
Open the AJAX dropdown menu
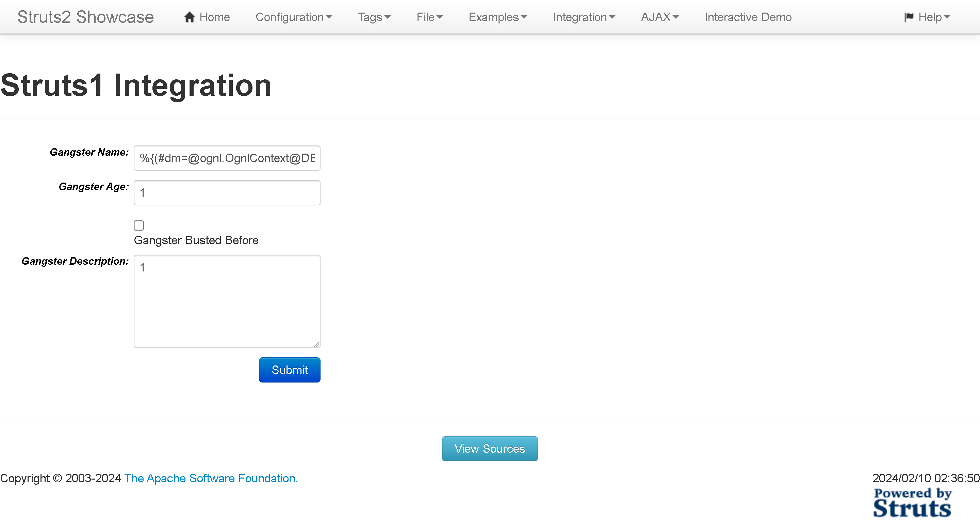[659, 17]
